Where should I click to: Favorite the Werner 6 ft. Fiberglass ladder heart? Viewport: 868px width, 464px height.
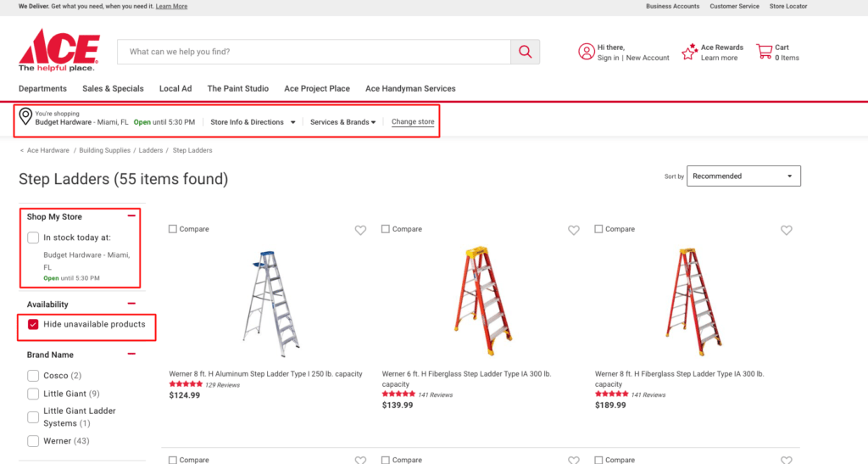(x=574, y=230)
